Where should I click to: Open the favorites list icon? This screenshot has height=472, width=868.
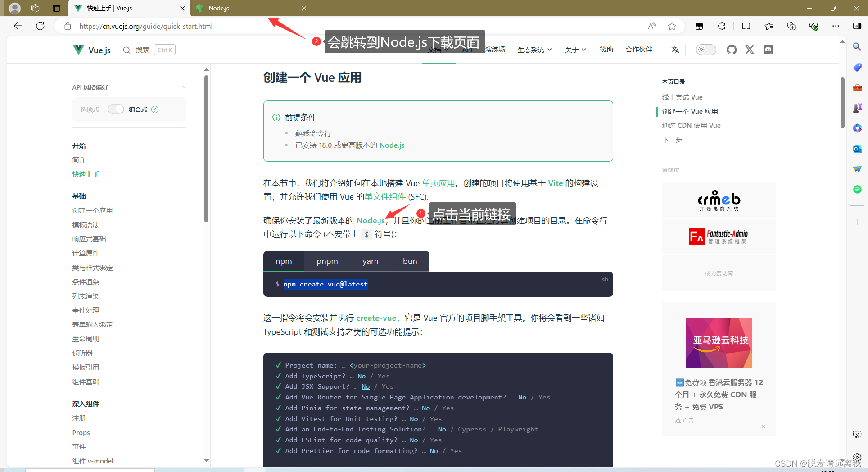pos(769,26)
